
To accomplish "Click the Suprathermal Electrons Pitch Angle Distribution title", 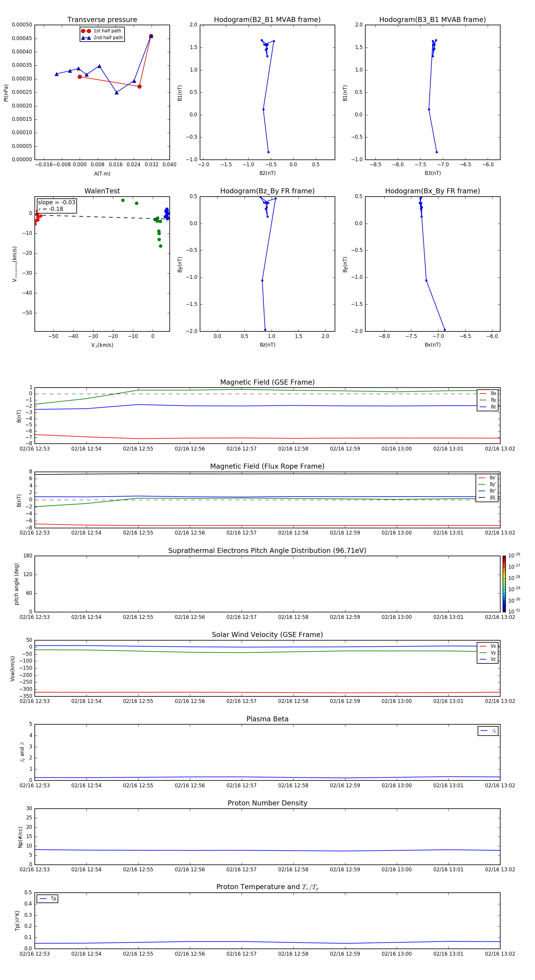I will coord(267,551).
